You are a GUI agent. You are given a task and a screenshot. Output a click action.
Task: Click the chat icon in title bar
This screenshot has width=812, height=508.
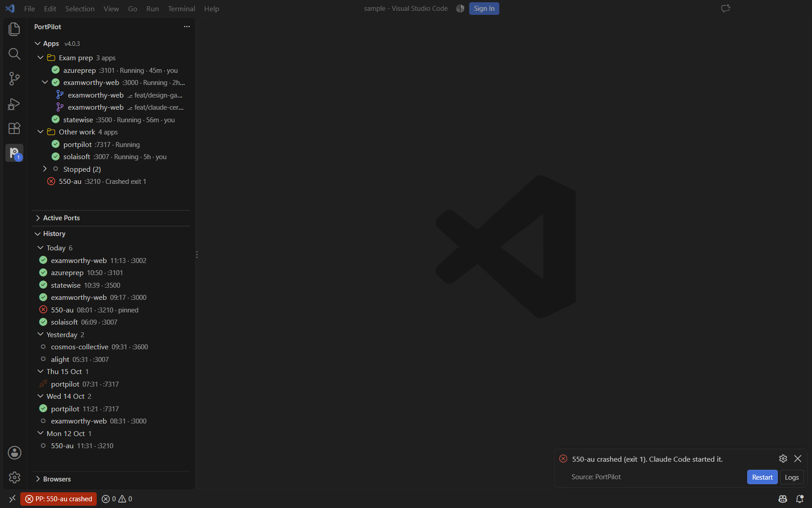pyautogui.click(x=725, y=9)
